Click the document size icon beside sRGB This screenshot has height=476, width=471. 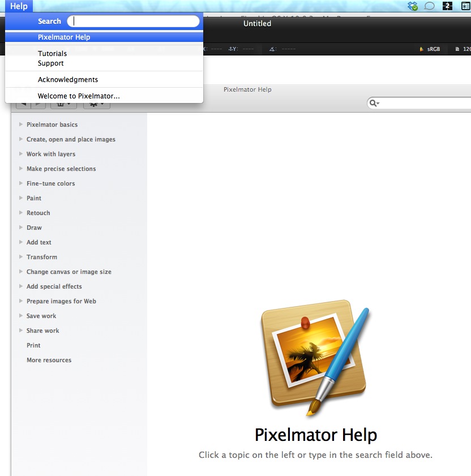click(x=457, y=49)
